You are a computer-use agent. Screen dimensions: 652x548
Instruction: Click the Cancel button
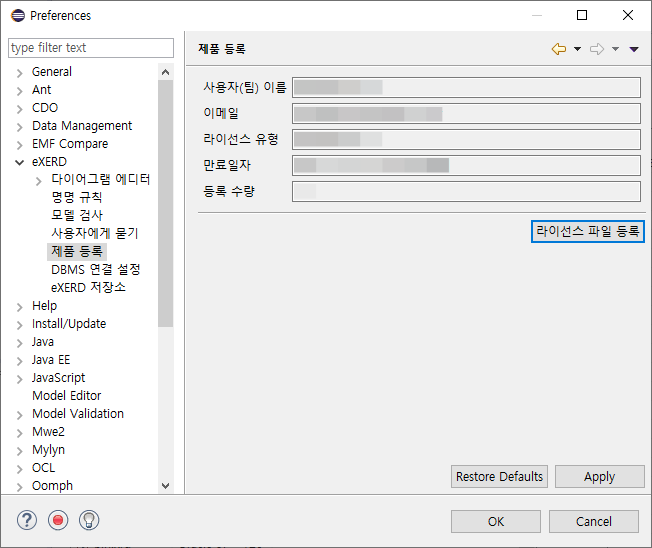pos(594,521)
